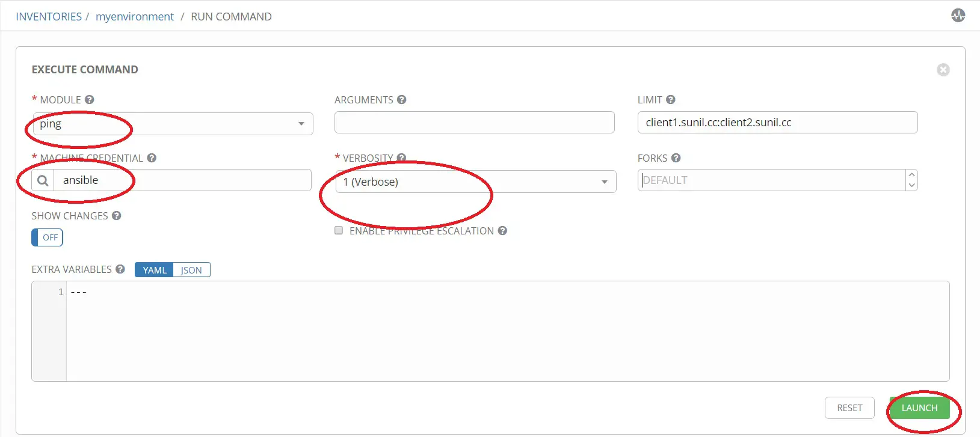This screenshot has width=980, height=437.
Task: Open the machine credential lookup search
Action: tap(43, 180)
